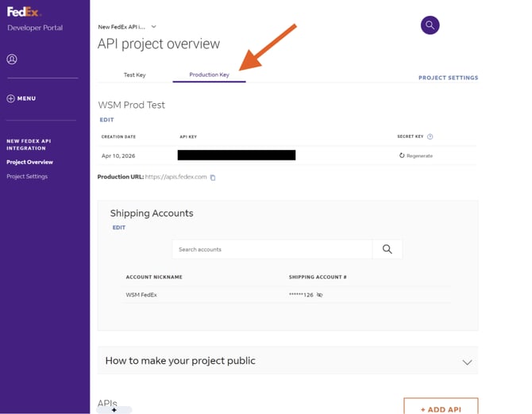This screenshot has height=414, width=532.
Task: Switch to the Test Key tab
Action: tap(135, 75)
